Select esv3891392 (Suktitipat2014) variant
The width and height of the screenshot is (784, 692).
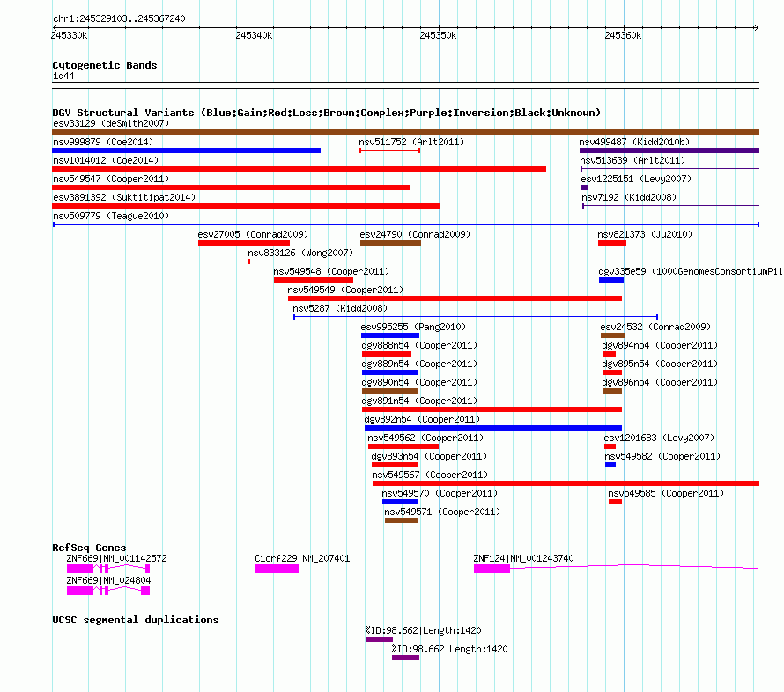[x=246, y=206]
